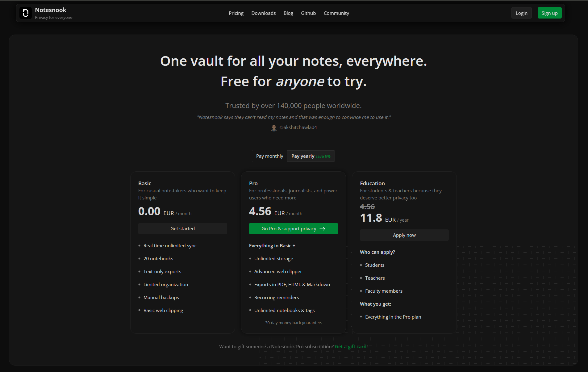The image size is (588, 372).
Task: Click the @akshitchawla04 username
Action: click(298, 127)
